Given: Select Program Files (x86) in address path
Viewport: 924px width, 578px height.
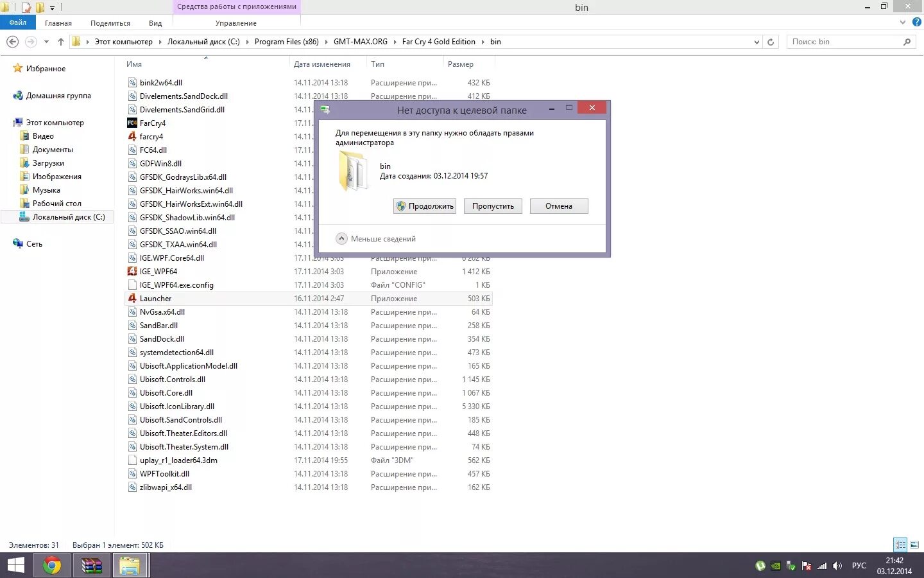Looking at the screenshot, I should pos(286,42).
